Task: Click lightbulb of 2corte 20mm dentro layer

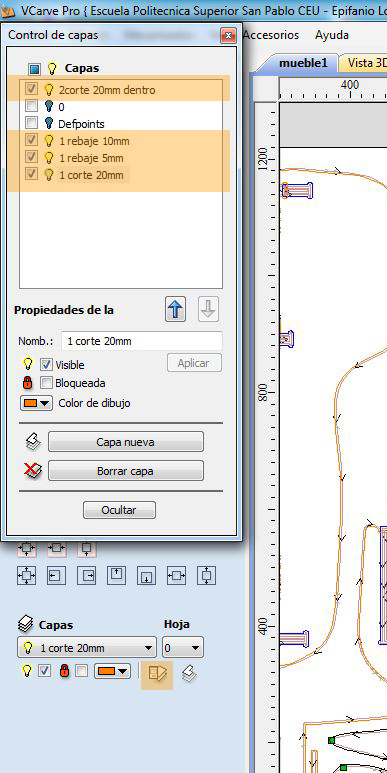Action: tap(48, 90)
